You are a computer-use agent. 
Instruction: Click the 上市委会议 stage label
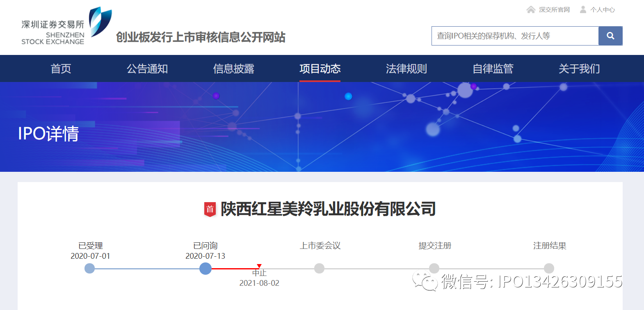pos(320,246)
